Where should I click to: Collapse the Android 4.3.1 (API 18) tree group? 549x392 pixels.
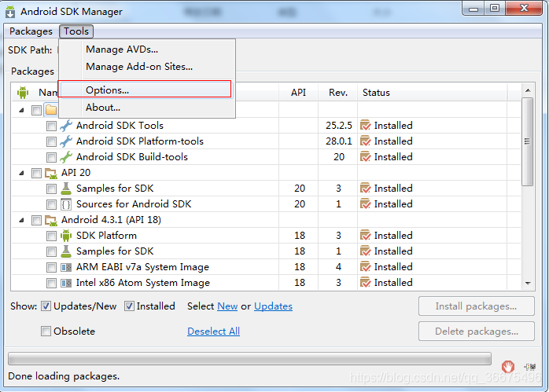22,220
